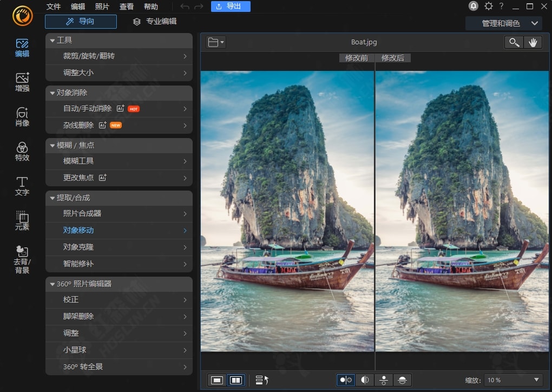552x392 pixels.
Task: Toggle top-bottom before/after comparison
Action: [x=384, y=380]
